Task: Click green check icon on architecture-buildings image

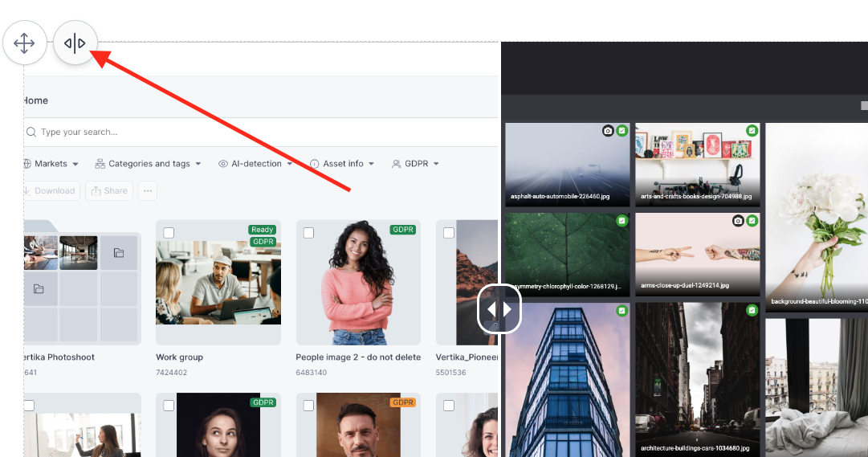Action: 752,311
